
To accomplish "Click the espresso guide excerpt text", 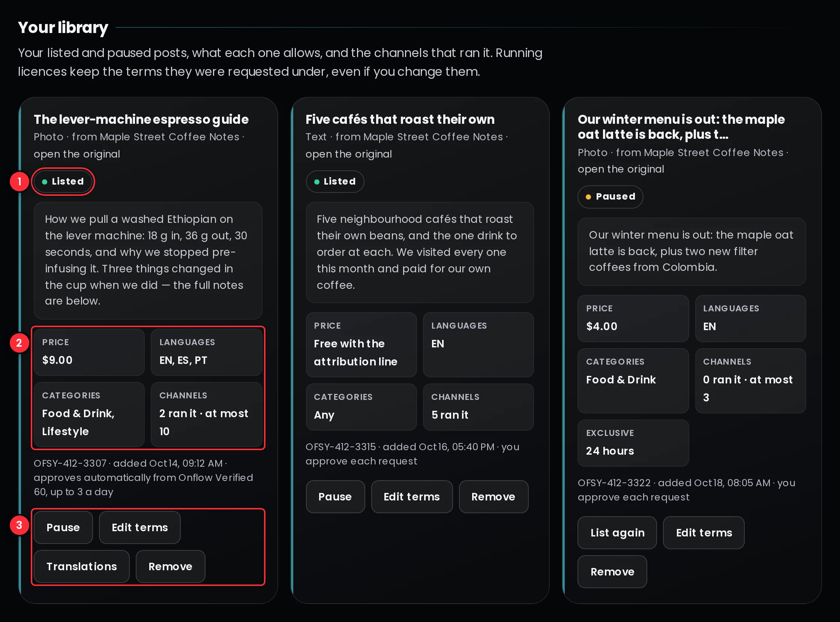I will [148, 260].
